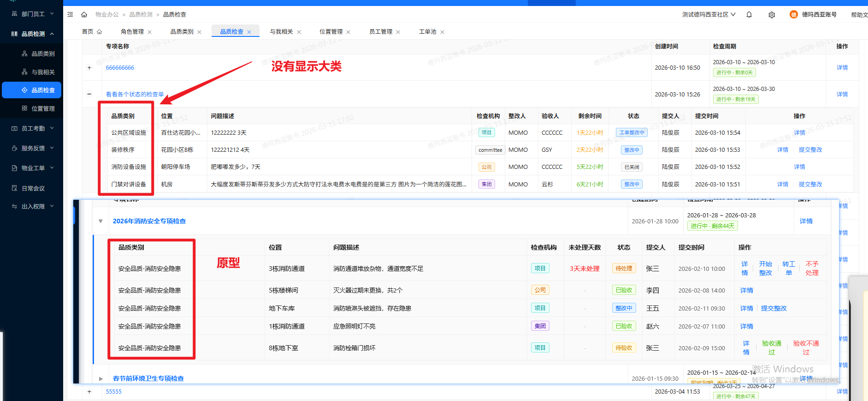Switch to the 与我相关 tab

pos(281,32)
